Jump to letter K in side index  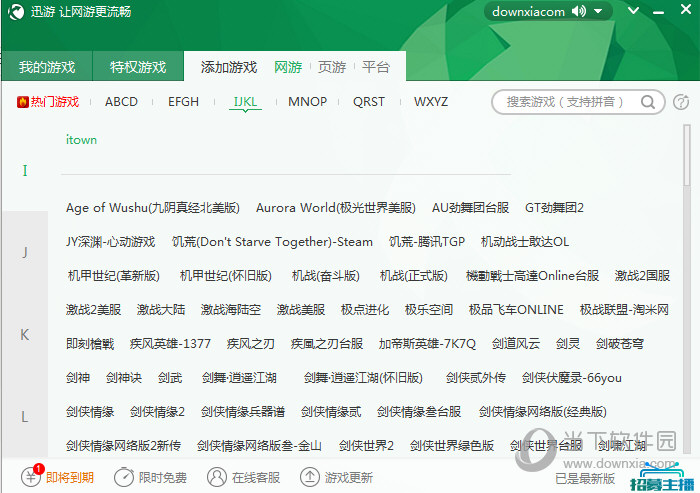pyautogui.click(x=24, y=334)
